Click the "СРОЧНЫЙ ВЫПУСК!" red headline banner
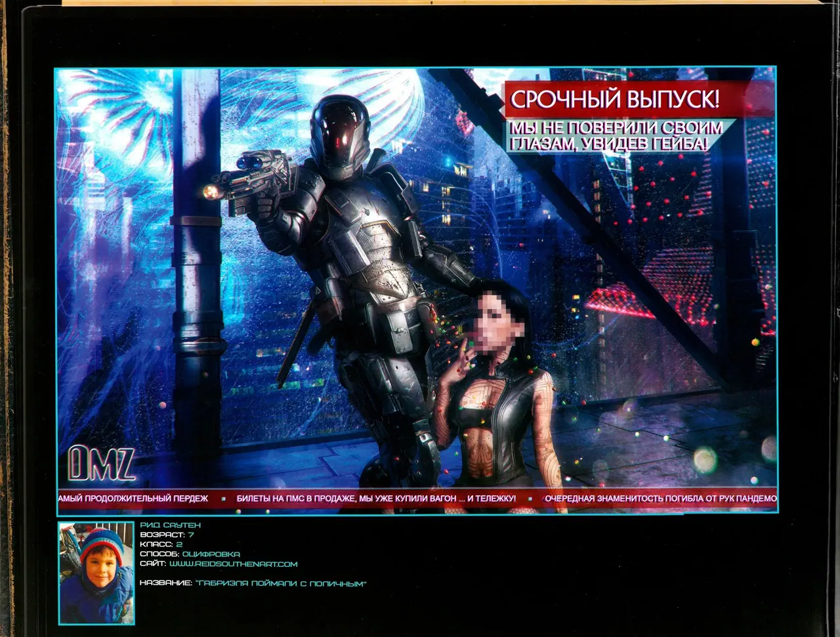This screenshot has width=840, height=637. click(x=639, y=100)
